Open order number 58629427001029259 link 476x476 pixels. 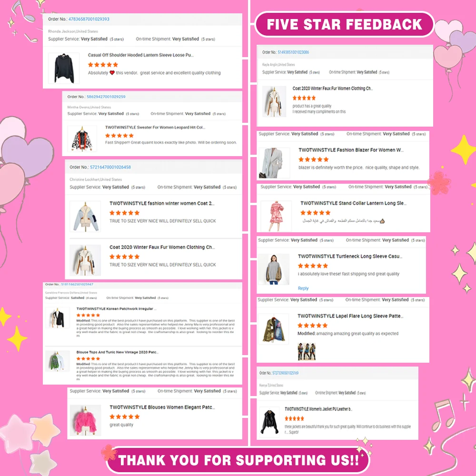click(x=106, y=97)
